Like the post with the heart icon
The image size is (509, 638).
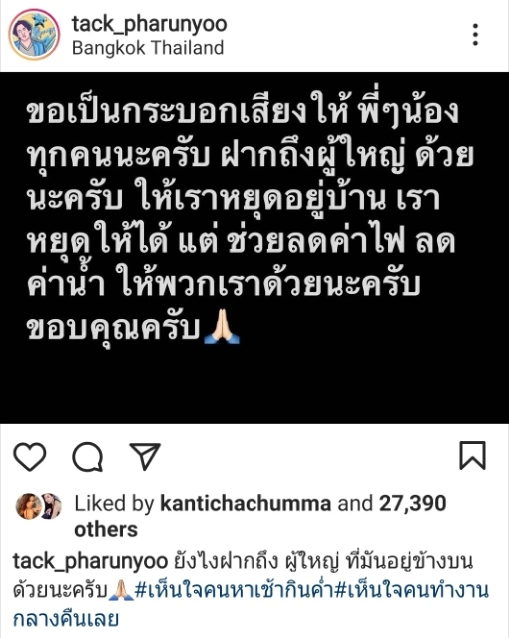30,457
